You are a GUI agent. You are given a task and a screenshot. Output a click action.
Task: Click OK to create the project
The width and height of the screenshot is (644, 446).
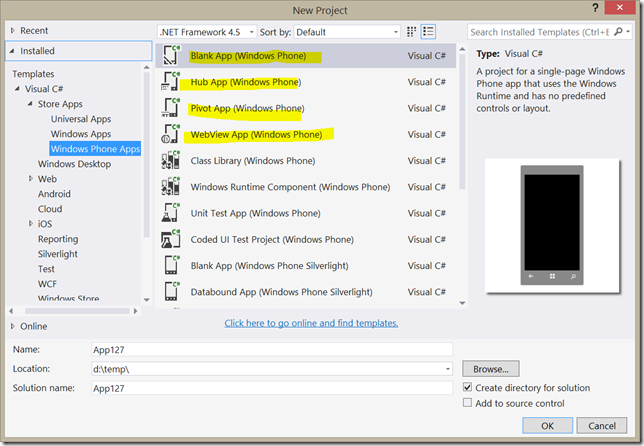click(547, 425)
